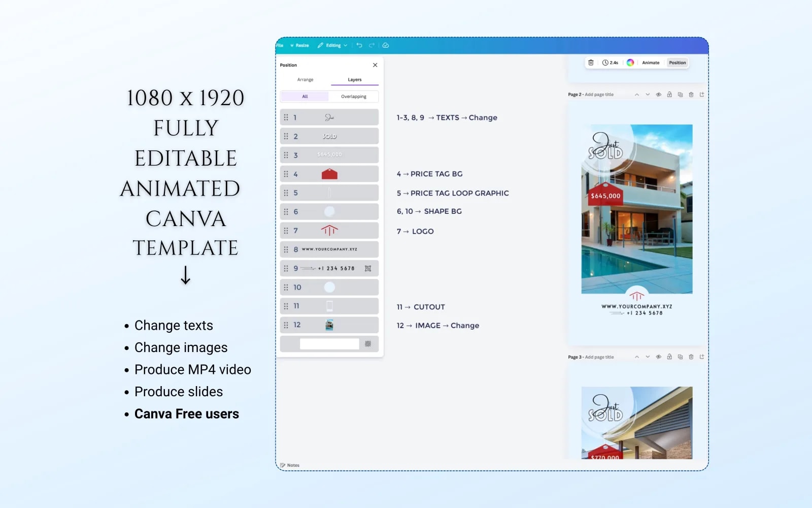
Task: Hide Page 2 using eye icon
Action: [x=659, y=94]
